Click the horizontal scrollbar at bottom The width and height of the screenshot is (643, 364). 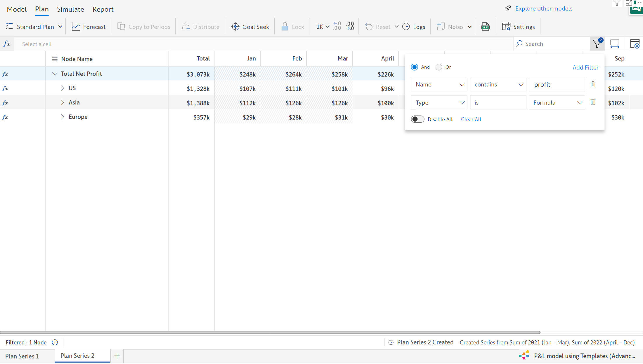pyautogui.click(x=270, y=332)
